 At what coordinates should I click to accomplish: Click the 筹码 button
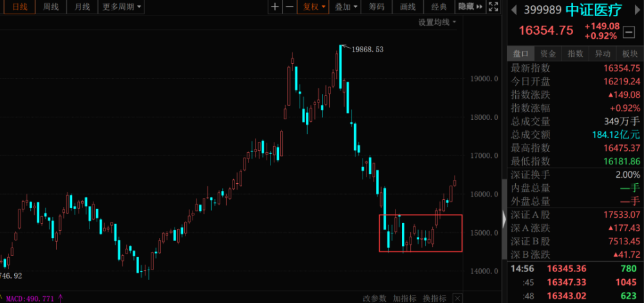click(376, 6)
